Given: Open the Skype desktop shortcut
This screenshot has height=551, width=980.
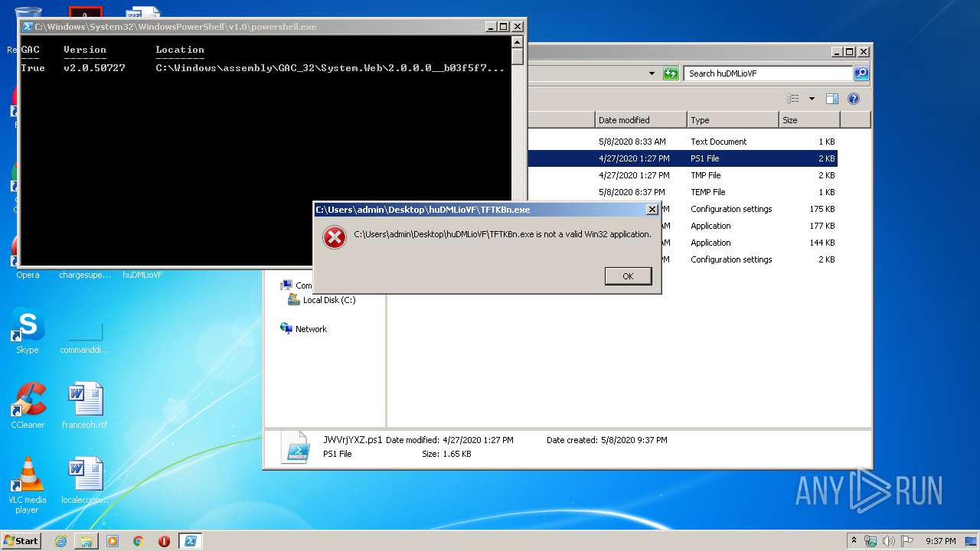Looking at the screenshot, I should pyautogui.click(x=27, y=331).
